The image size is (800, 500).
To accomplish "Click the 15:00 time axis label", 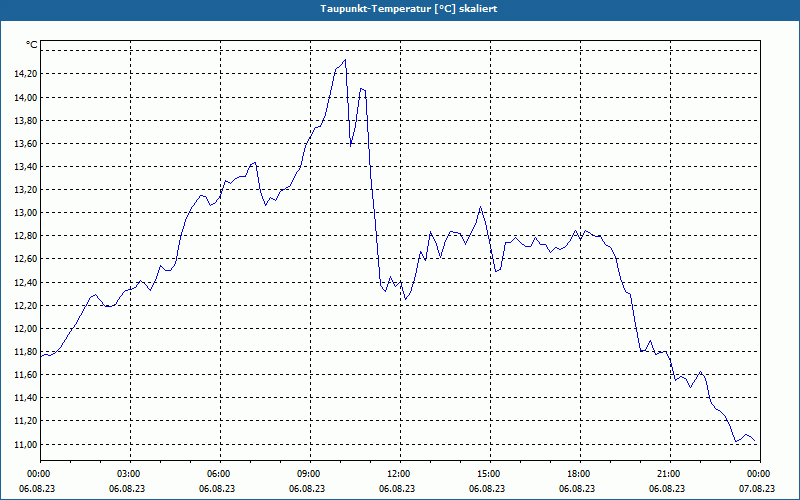I will tap(490, 473).
